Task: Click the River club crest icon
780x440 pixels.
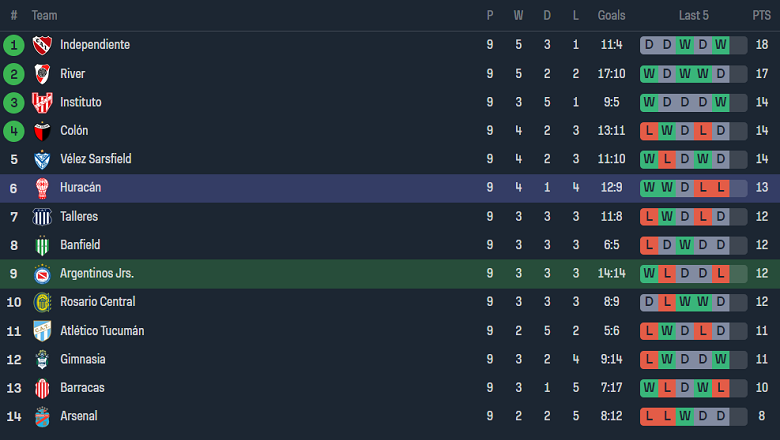Action: point(42,74)
